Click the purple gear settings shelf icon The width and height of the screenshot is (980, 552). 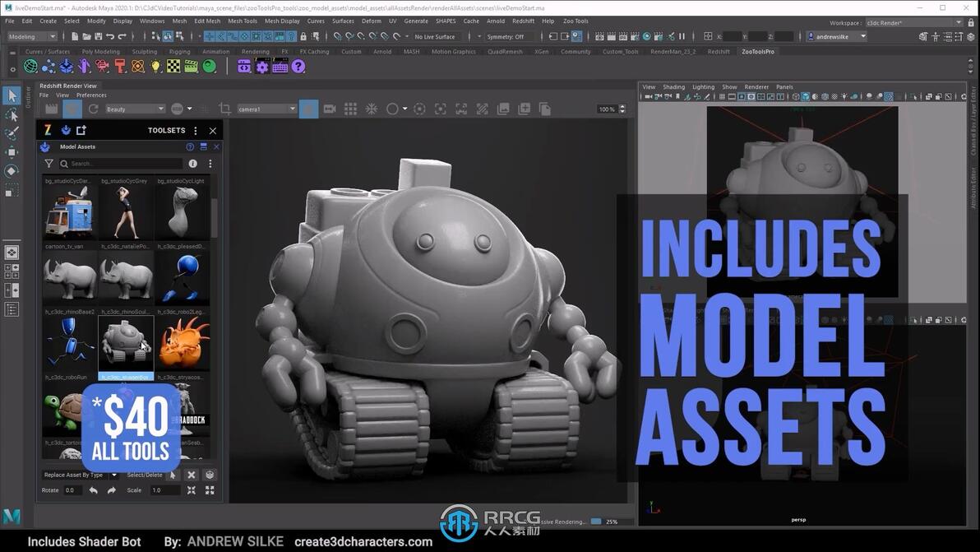point(262,67)
